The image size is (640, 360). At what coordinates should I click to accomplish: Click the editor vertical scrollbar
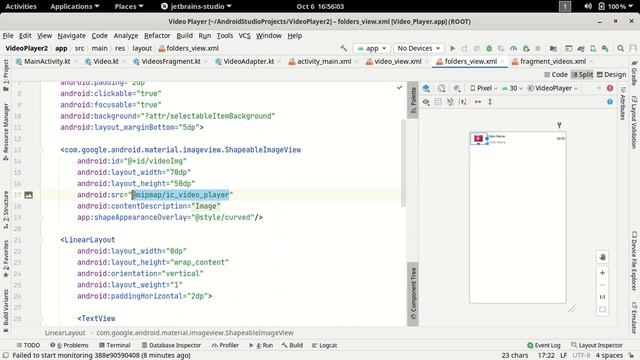coord(403,163)
